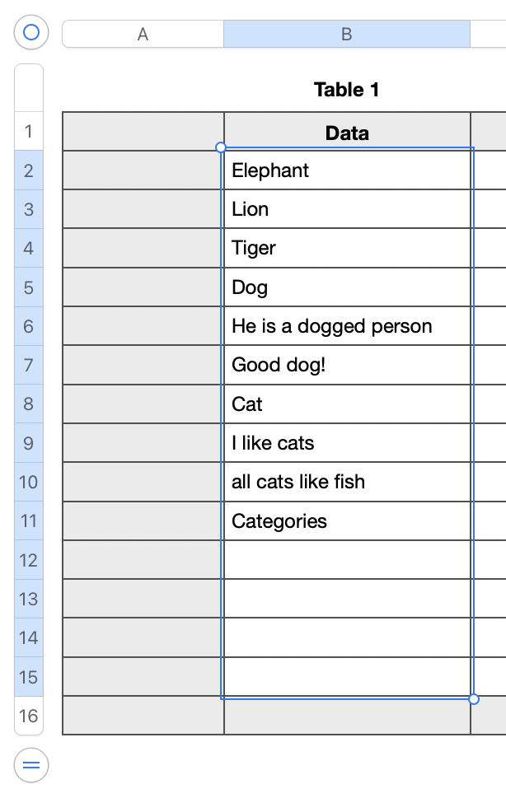Select column A header
Viewport: 506px width, 812px height.
tap(143, 34)
